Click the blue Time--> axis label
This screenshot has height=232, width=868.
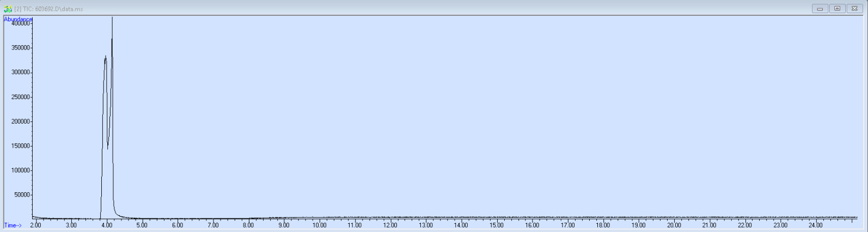point(13,225)
